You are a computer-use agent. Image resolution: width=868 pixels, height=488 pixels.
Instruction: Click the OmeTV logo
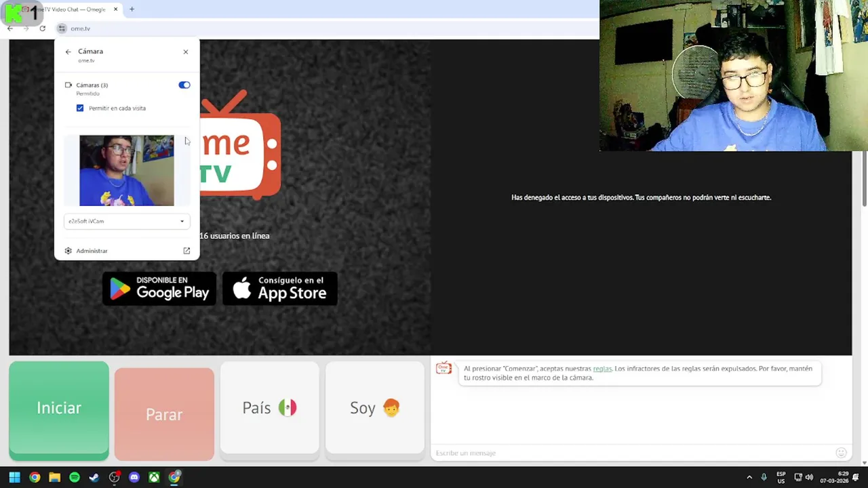pyautogui.click(x=240, y=145)
